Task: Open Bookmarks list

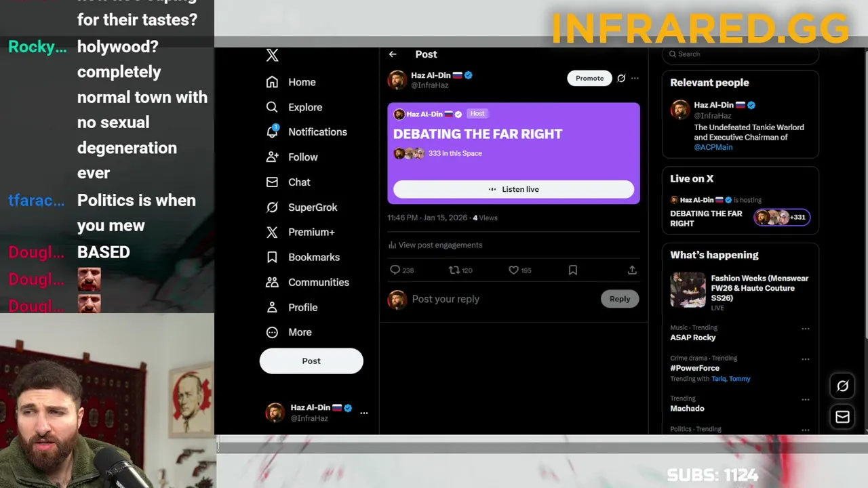Action: [302, 258]
